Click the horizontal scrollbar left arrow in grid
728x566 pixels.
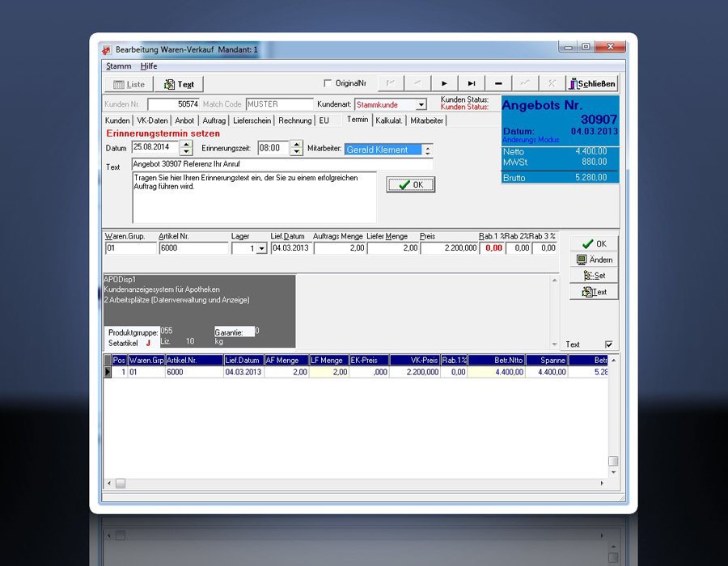(x=109, y=484)
